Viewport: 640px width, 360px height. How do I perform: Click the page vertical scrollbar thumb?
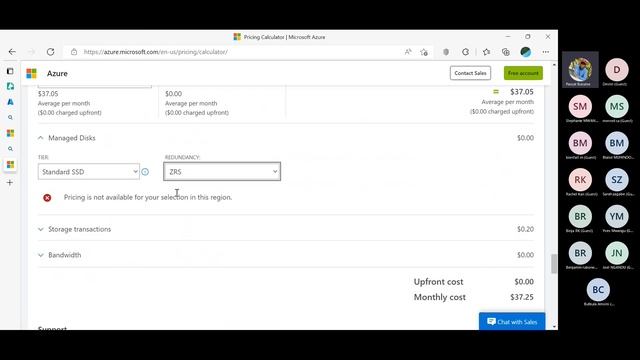click(x=554, y=264)
